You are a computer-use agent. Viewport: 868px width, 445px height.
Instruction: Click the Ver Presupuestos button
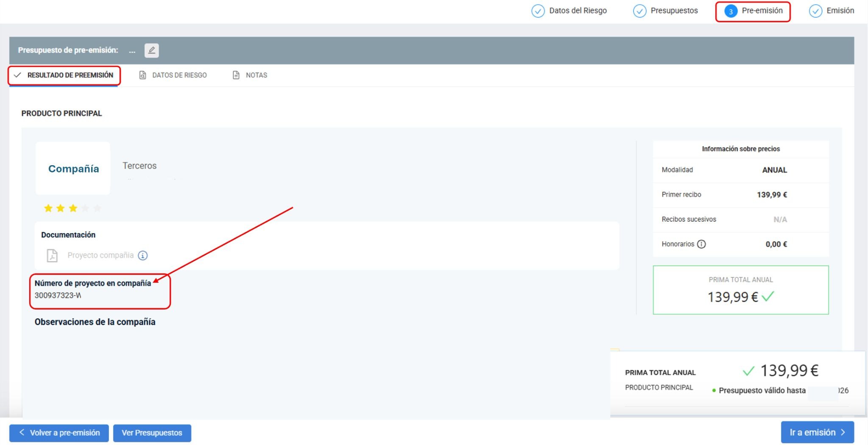(152, 433)
